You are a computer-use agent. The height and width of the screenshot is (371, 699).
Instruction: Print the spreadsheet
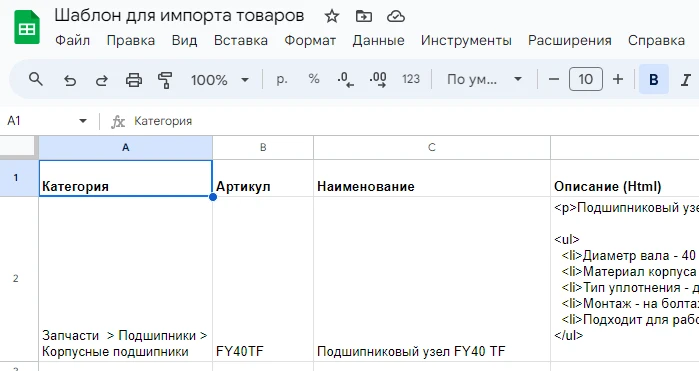134,80
